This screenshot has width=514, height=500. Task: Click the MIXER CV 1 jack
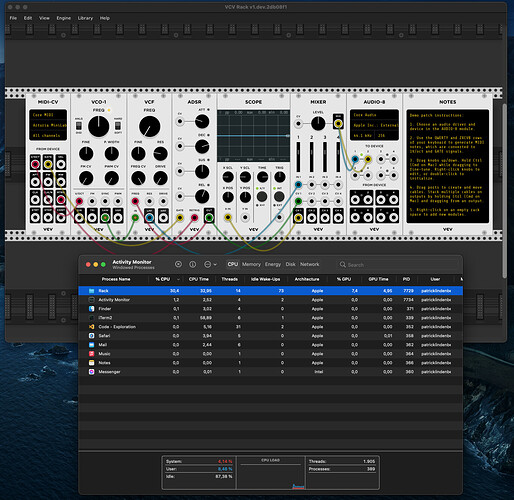[298, 201]
